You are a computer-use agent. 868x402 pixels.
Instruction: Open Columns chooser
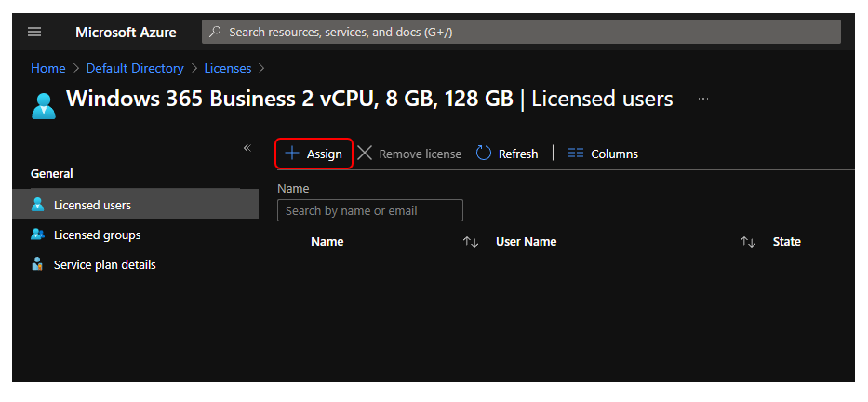pos(603,154)
